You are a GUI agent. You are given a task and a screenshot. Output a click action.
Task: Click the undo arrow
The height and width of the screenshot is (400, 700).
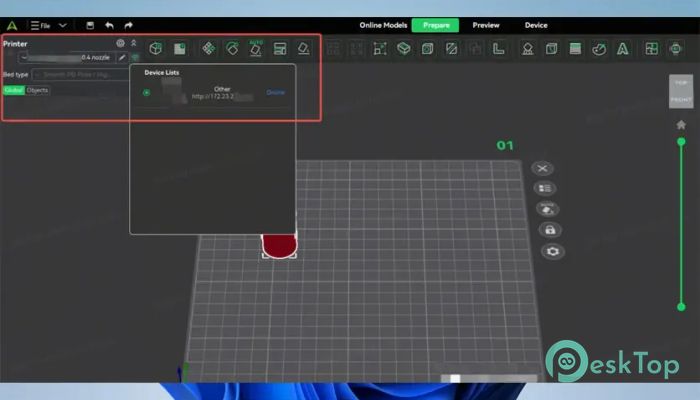(109, 25)
